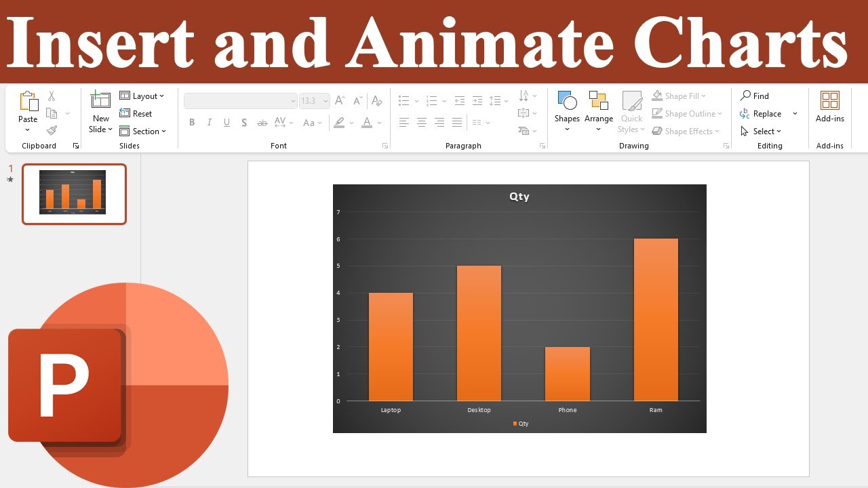This screenshot has width=868, height=488.
Task: Set Justify paragraph alignment
Action: pyautogui.click(x=457, y=123)
